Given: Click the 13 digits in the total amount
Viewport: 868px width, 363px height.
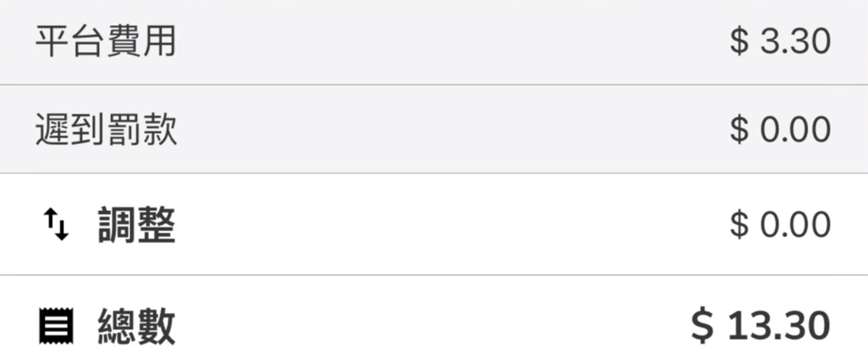Looking at the screenshot, I should (x=748, y=325).
